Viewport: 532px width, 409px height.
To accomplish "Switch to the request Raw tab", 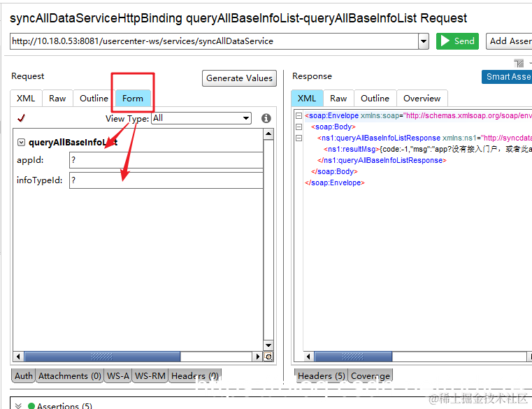I will (57, 99).
